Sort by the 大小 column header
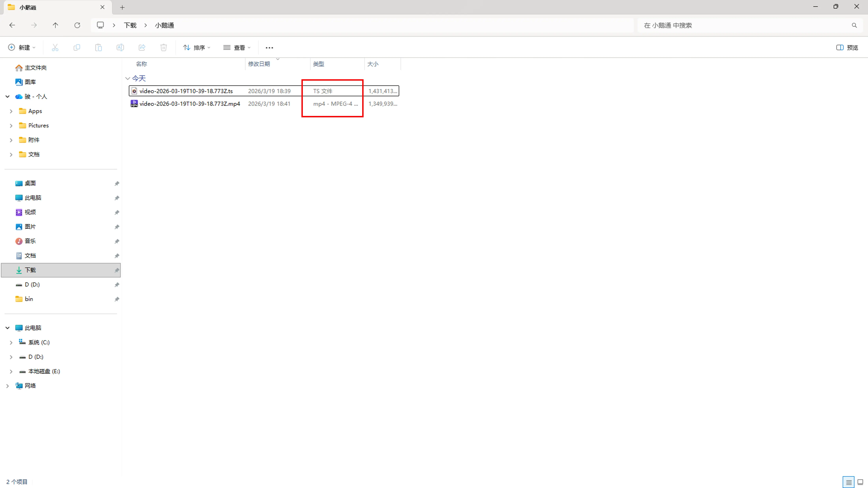 click(x=373, y=64)
